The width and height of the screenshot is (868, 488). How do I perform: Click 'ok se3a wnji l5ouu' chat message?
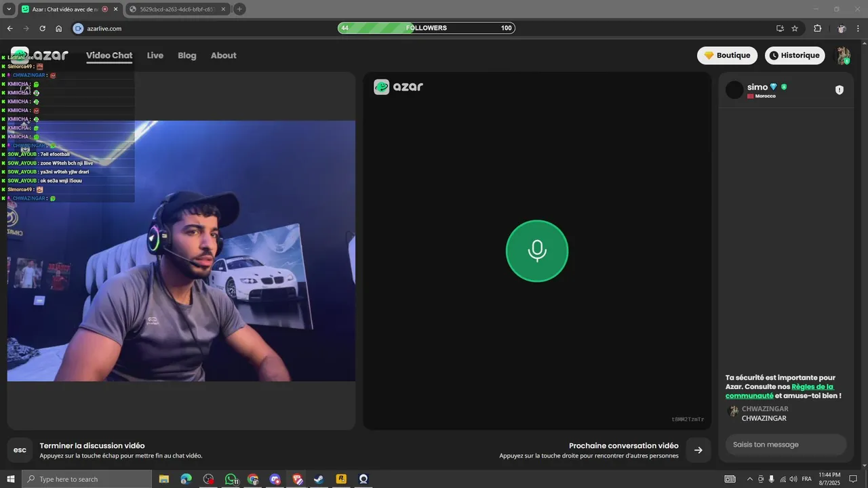61,181
